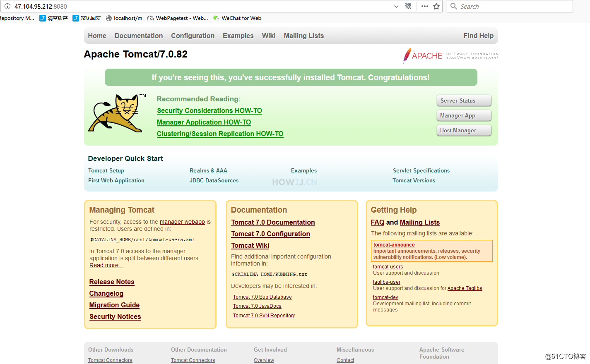The height and width of the screenshot is (364, 590).
Task: Open Tomcat 7.0 JavaDocs link
Action: (257, 306)
